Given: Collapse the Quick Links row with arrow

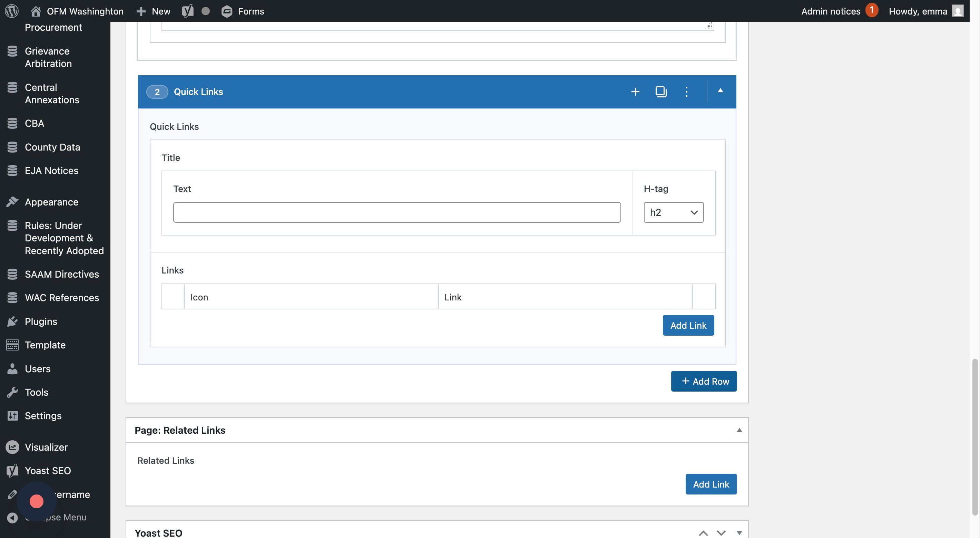Looking at the screenshot, I should pos(720,90).
